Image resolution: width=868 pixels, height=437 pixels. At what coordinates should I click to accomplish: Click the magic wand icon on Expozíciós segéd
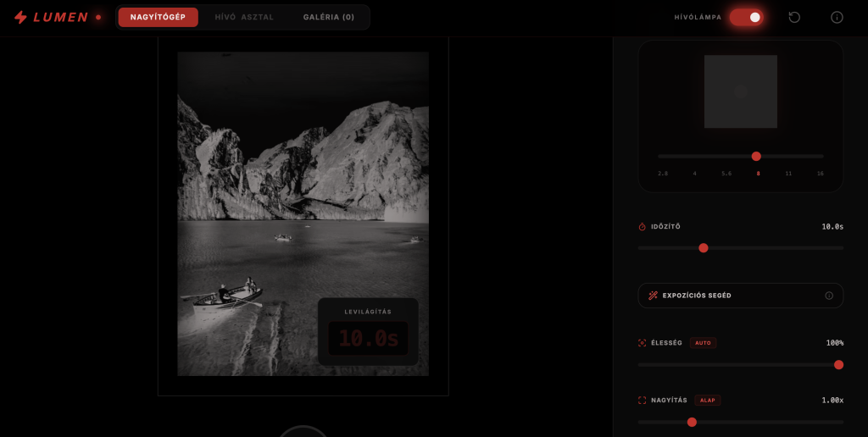[x=653, y=296]
